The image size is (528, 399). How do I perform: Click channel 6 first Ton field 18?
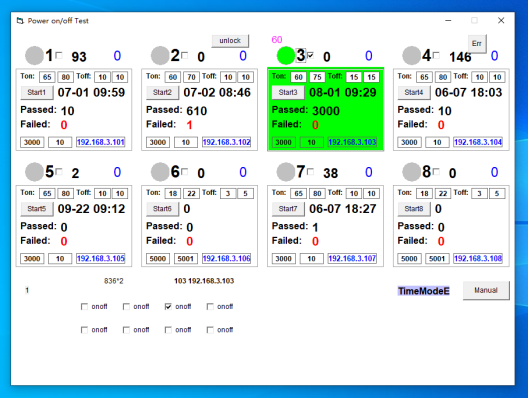point(173,193)
